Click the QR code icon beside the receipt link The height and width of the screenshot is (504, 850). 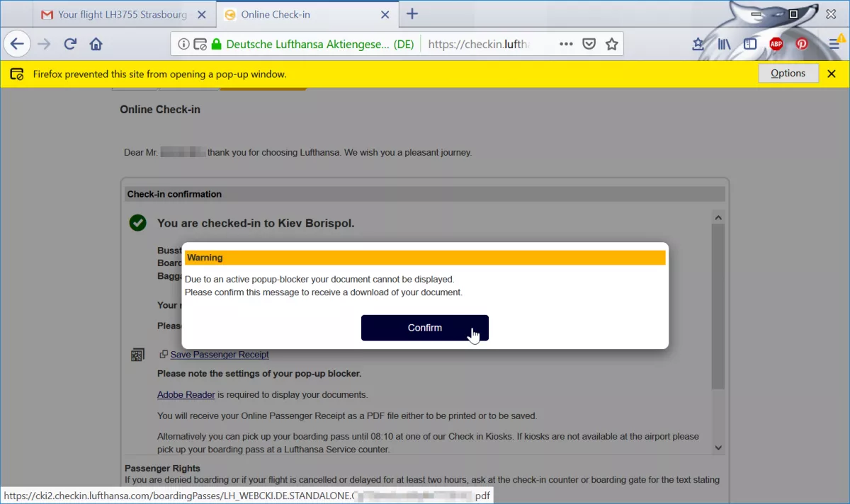click(138, 355)
